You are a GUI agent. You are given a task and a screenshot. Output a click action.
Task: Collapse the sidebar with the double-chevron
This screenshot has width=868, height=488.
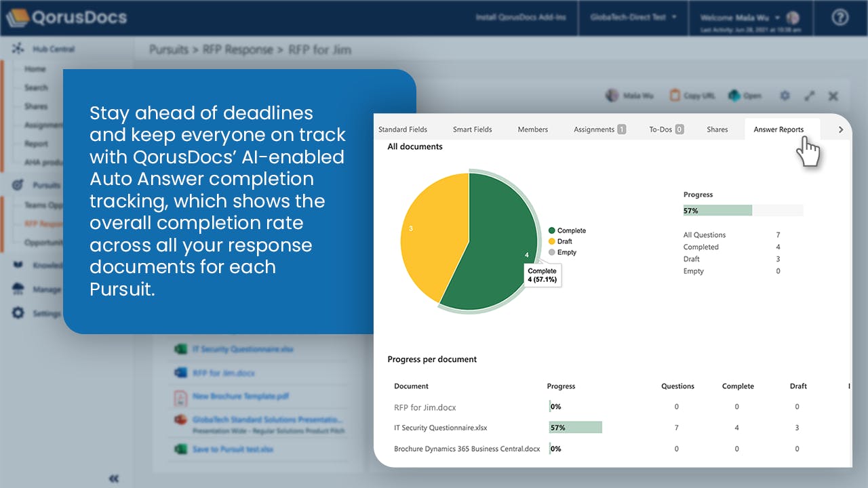pos(113,479)
